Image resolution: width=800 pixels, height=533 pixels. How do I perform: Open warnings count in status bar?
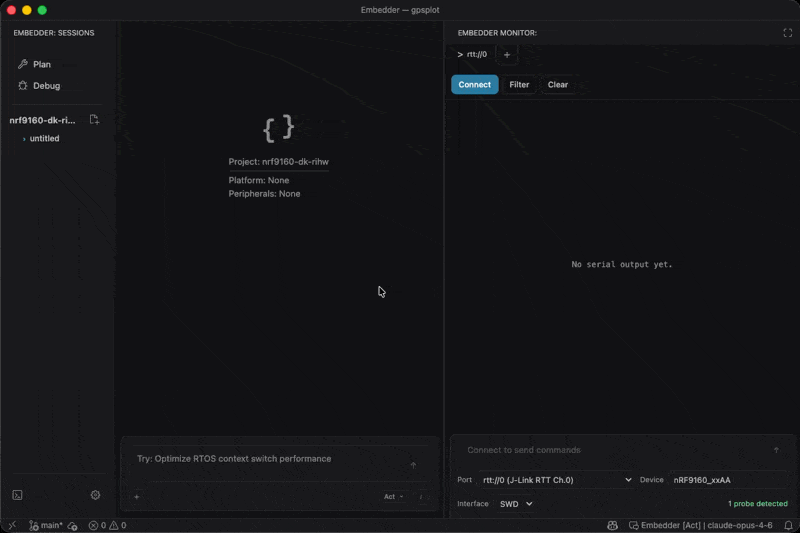[118, 525]
